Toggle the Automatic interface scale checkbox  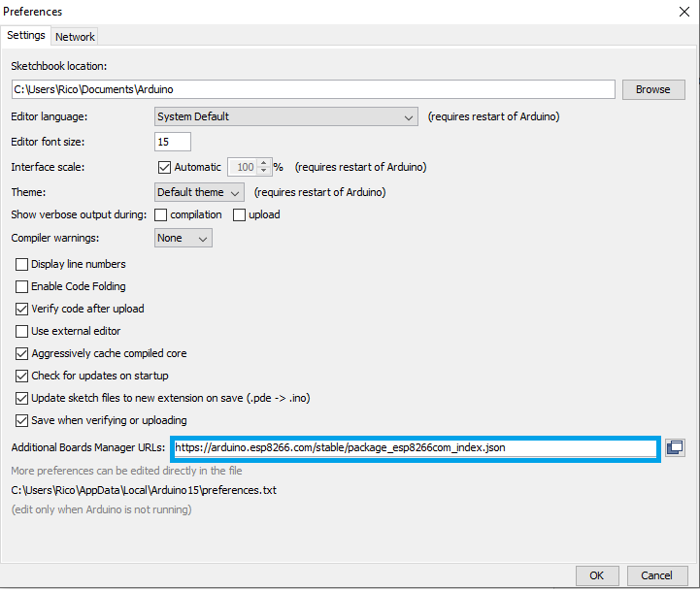164,167
